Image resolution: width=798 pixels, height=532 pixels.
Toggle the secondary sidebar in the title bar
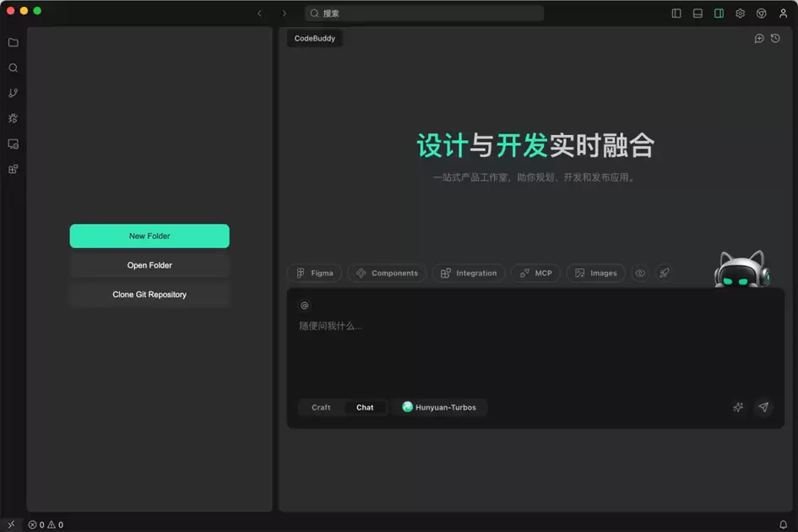click(x=719, y=13)
